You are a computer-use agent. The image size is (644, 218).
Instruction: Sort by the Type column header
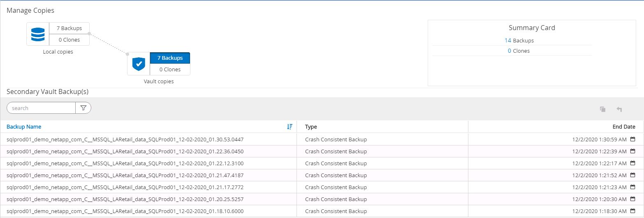(x=311, y=127)
